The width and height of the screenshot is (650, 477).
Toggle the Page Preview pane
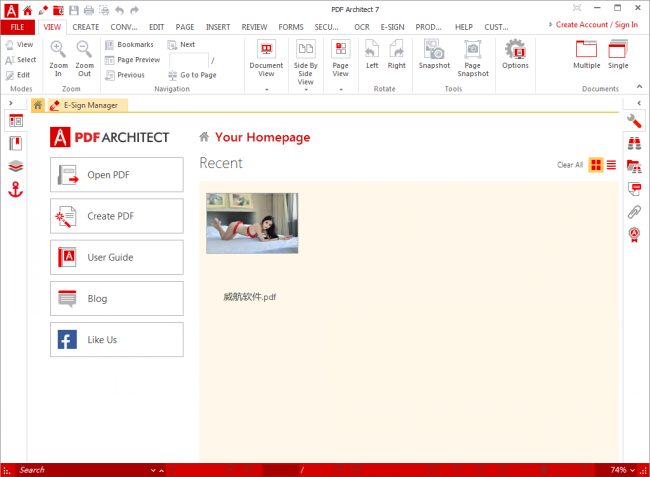(133, 60)
